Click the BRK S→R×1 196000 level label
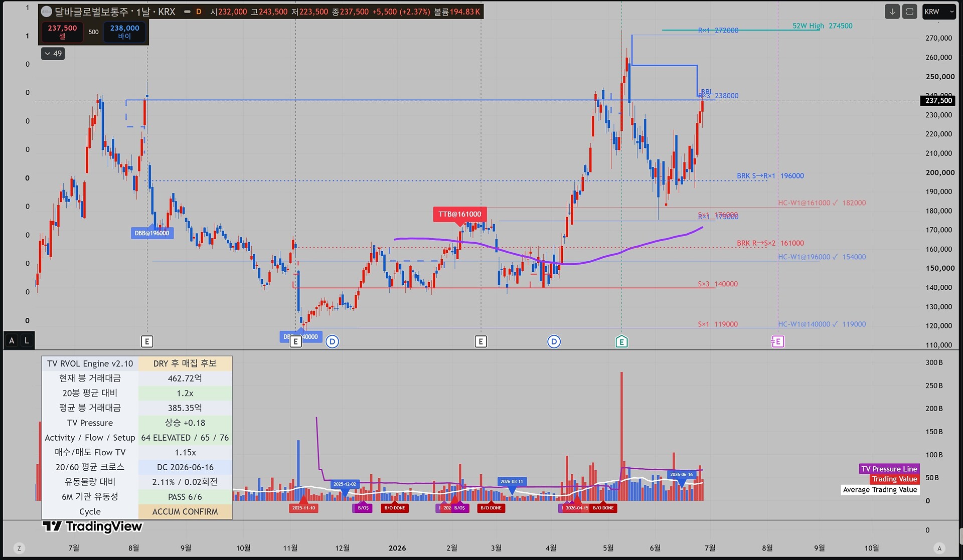This screenshot has width=963, height=560. pyautogui.click(x=770, y=176)
